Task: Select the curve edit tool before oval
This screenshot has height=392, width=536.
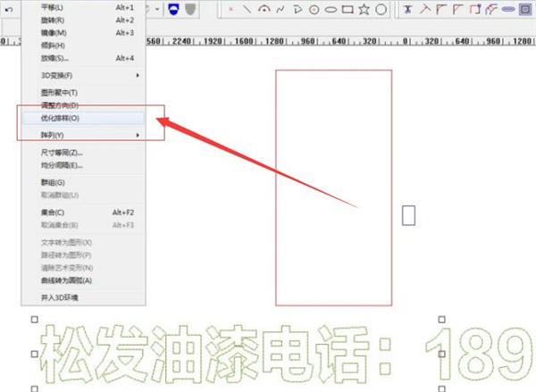Action: (491, 9)
